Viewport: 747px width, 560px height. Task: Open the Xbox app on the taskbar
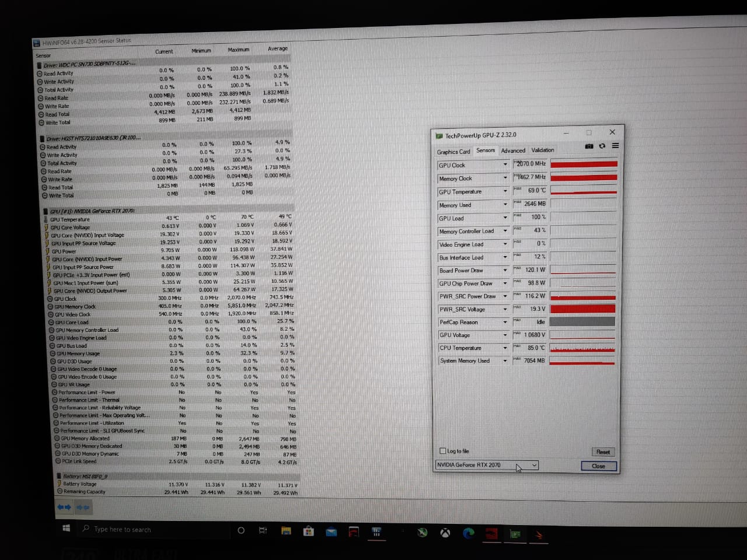(445, 533)
